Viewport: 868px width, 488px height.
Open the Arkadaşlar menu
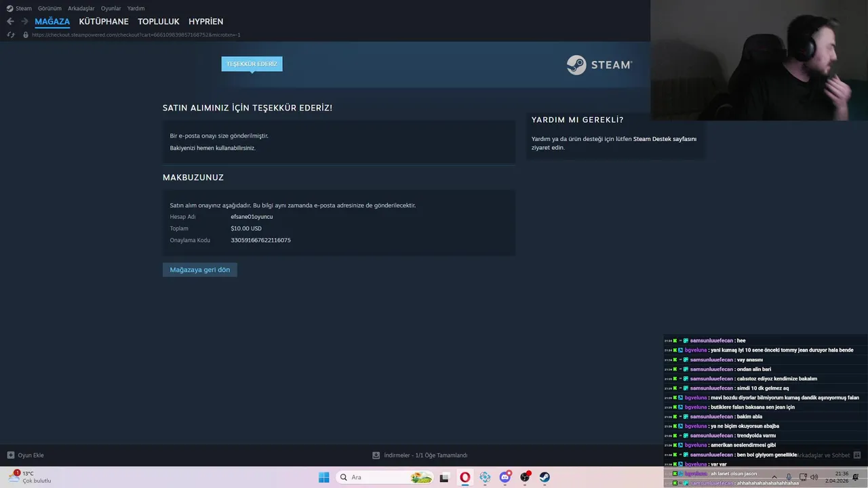(81, 8)
